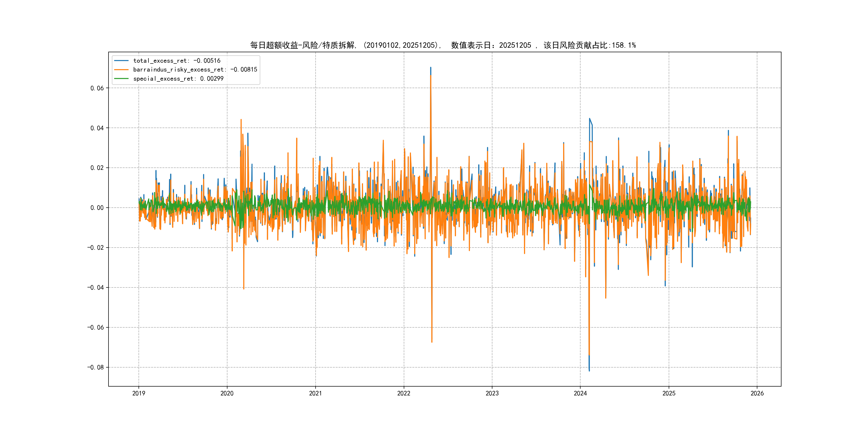
Task: Click the -0.08 y-axis tick label
Action: pos(95,367)
